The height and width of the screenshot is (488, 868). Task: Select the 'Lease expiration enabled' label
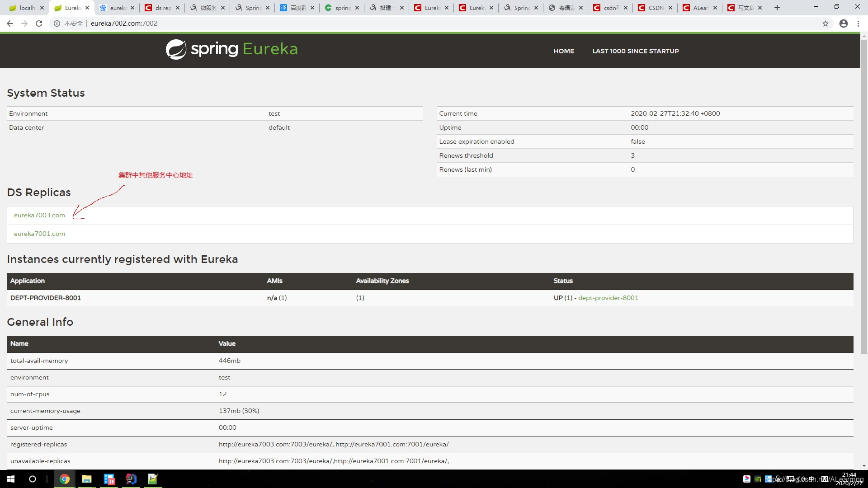[x=476, y=142]
